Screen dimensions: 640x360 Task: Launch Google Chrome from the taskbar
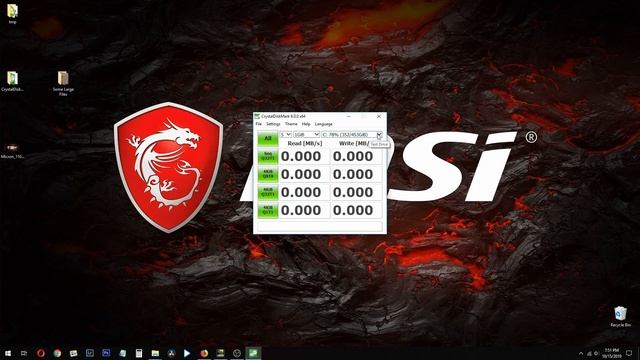click(x=57, y=353)
